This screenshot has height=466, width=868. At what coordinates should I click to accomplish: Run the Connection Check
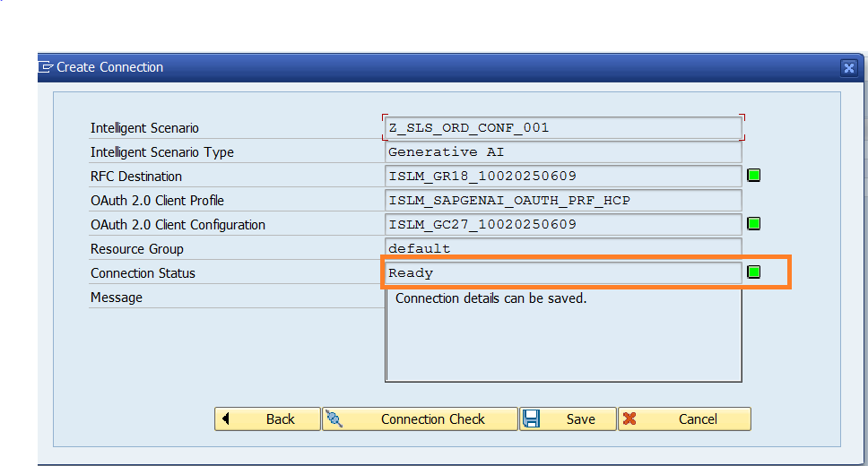[420, 419]
